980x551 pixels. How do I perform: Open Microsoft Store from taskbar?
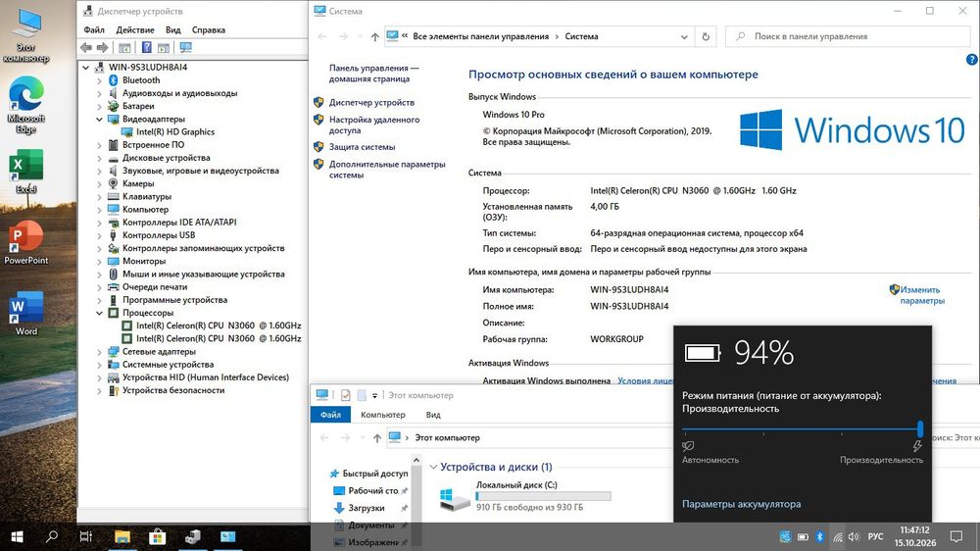[158, 536]
